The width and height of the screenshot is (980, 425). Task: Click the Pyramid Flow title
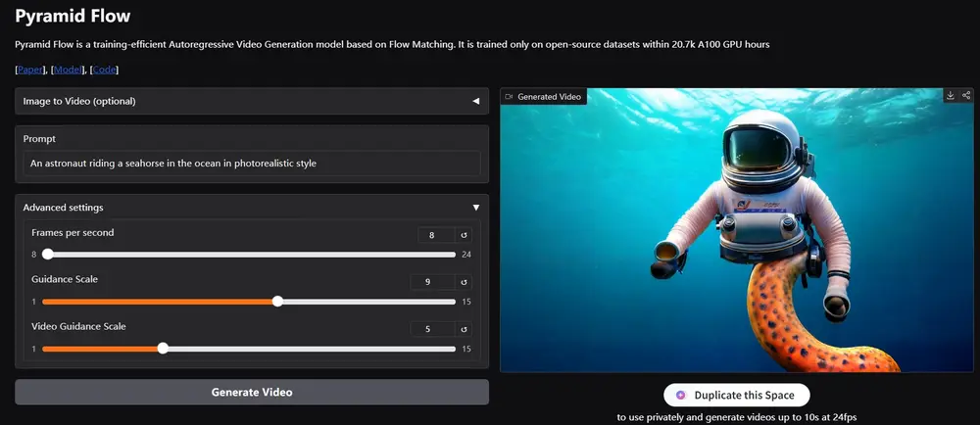click(73, 17)
